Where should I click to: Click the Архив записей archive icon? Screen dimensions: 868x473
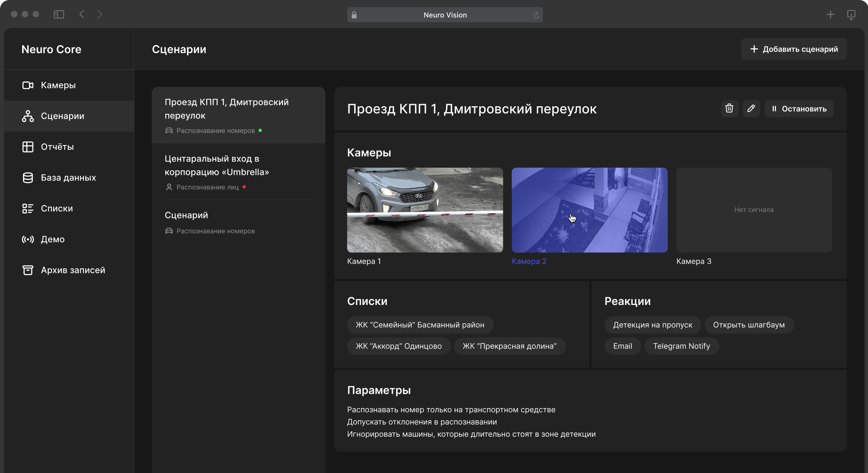28,270
